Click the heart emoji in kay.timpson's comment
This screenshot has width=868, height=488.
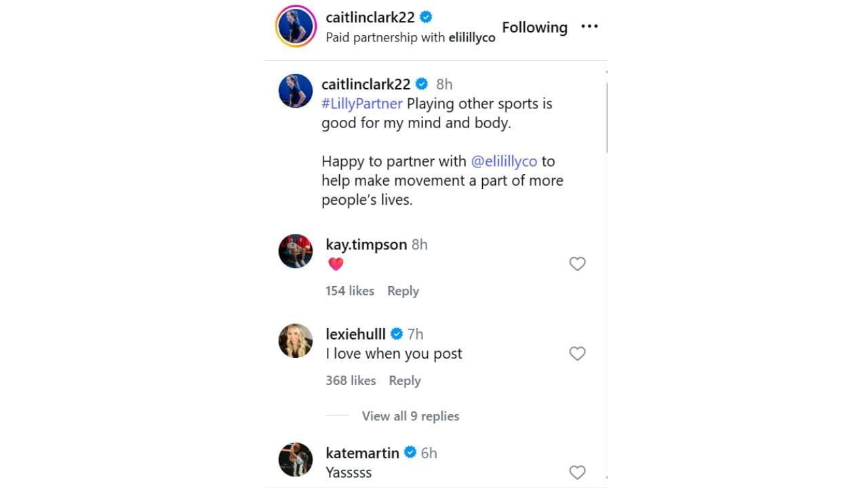coord(336,264)
